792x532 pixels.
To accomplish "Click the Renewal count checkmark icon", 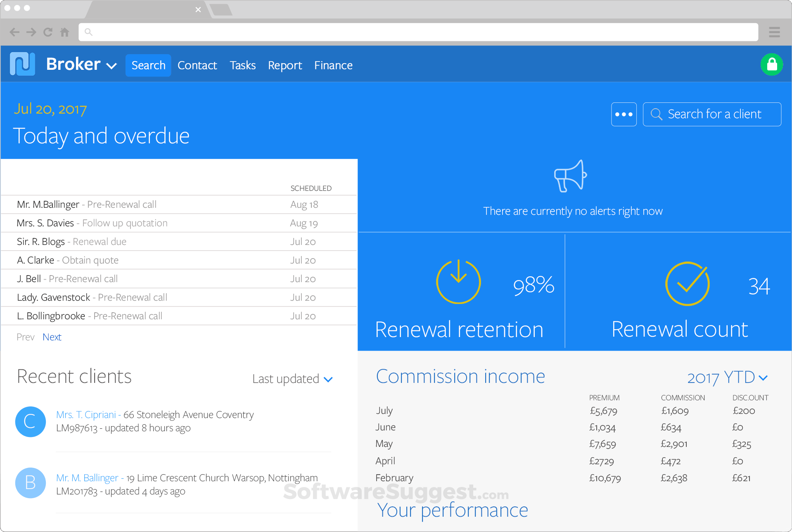I will point(687,284).
